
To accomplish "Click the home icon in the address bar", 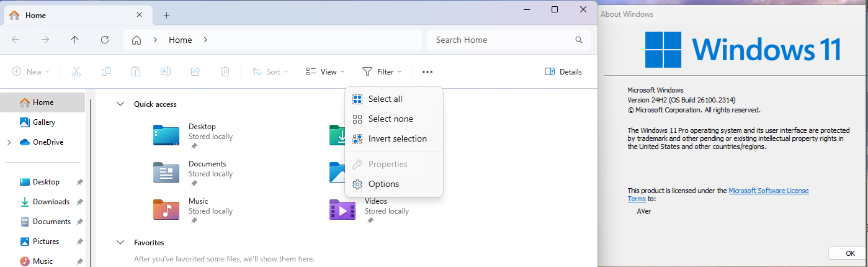I will [x=136, y=40].
